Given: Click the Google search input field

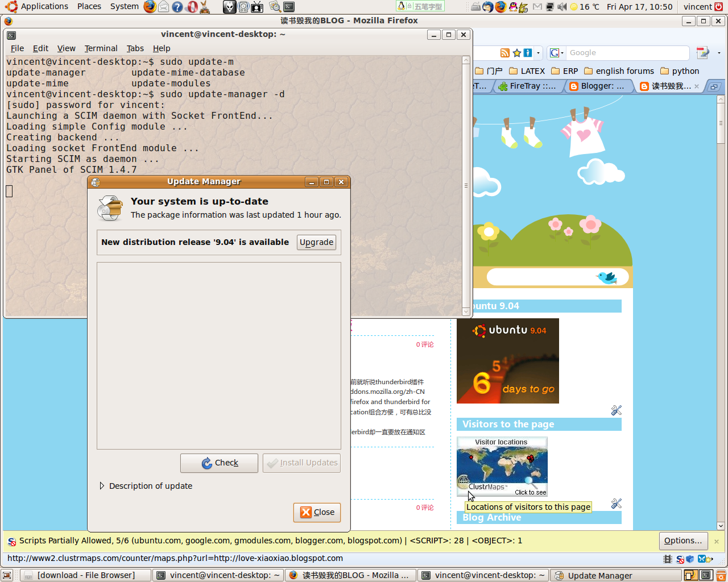Looking at the screenshot, I should pyautogui.click(x=628, y=53).
